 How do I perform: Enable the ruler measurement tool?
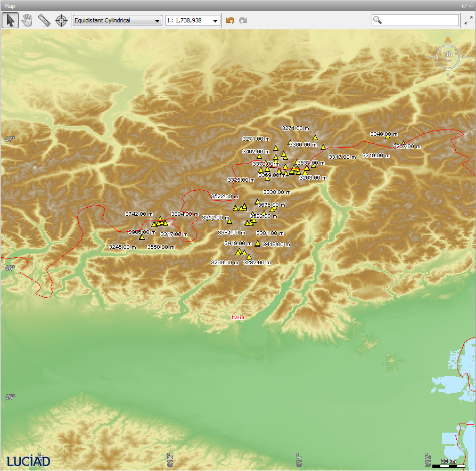(44, 20)
